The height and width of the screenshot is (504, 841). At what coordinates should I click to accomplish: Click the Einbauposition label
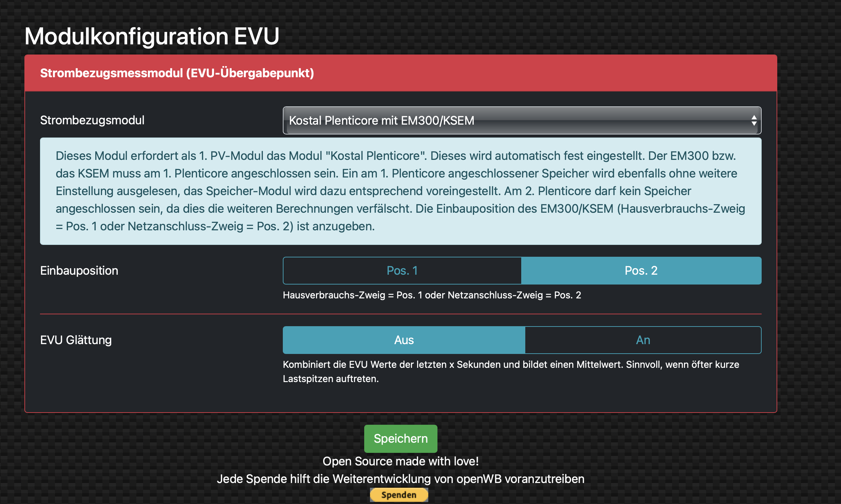[79, 271]
